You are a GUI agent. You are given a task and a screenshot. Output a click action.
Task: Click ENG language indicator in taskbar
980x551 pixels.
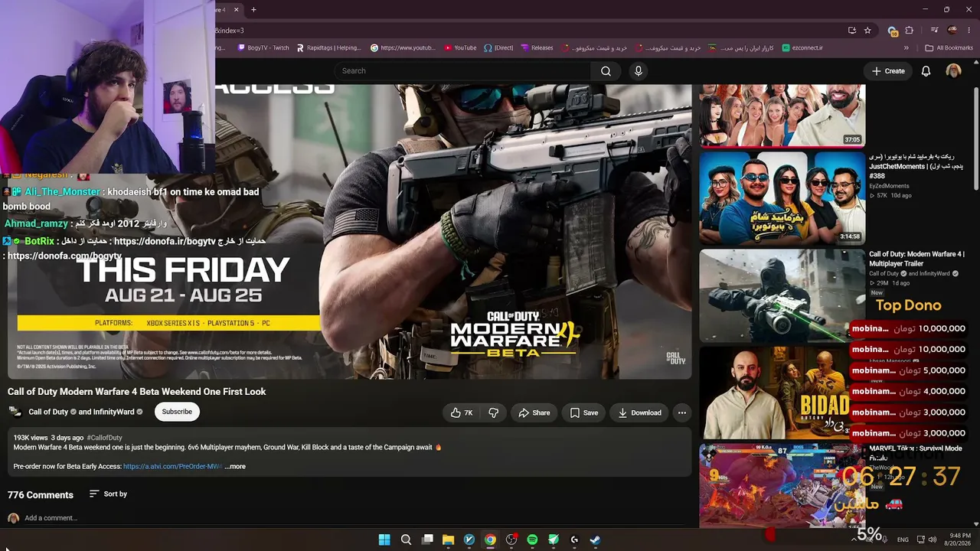pos(903,540)
